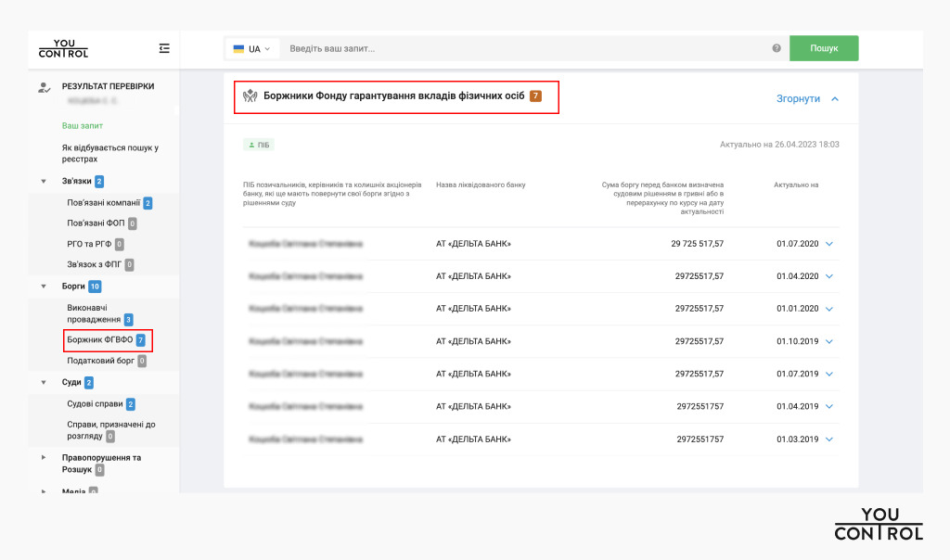Open 'Ваш запит' link in sidebar
Screen dimensions: 950x560
(83, 126)
